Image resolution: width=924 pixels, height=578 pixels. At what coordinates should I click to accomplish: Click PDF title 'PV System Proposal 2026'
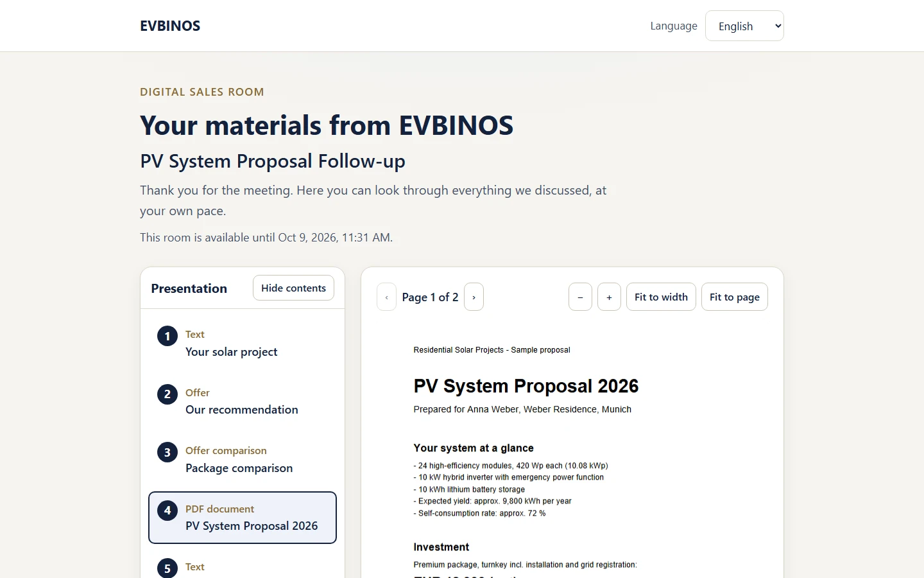[526, 386]
